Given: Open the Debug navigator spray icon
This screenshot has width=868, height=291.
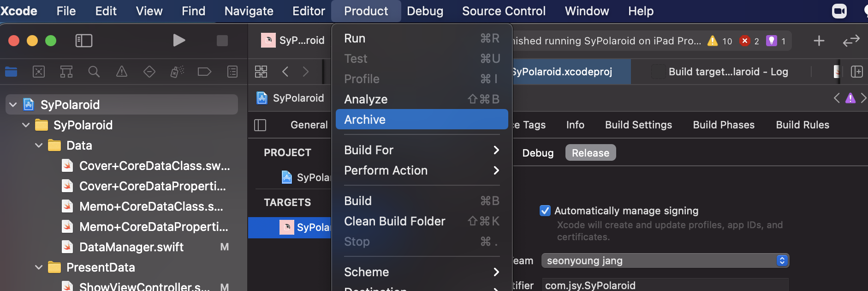Looking at the screenshot, I should [177, 72].
